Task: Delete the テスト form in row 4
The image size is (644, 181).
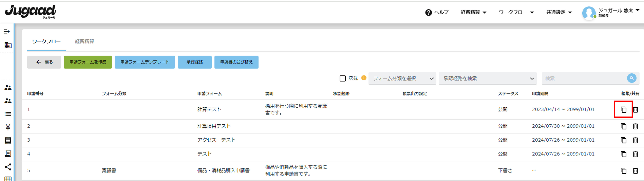Action: [636, 154]
